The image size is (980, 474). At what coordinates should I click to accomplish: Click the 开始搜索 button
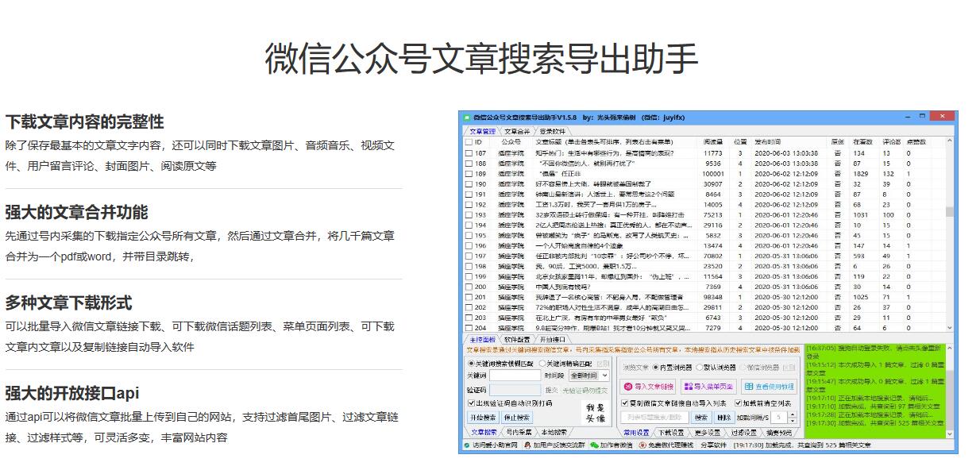[x=482, y=417]
